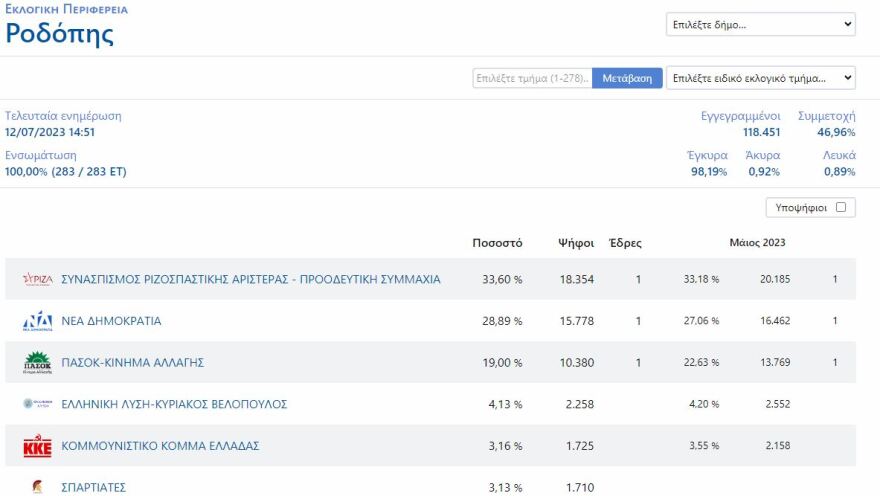880x496 pixels.
Task: Select the ΠΑΣΟΚ-ΚΙΝΗΜΑ ΑΛΛΑΓΗΣ link
Action: click(132, 363)
